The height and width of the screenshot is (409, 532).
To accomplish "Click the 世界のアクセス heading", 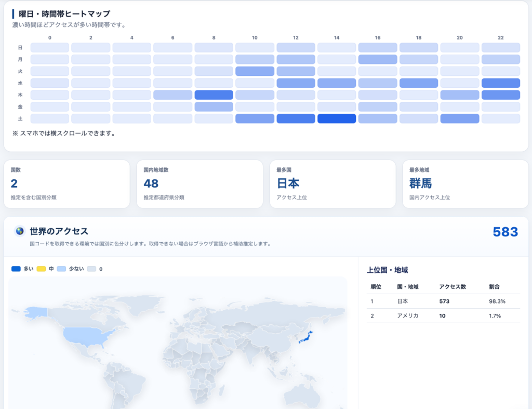I will [59, 231].
